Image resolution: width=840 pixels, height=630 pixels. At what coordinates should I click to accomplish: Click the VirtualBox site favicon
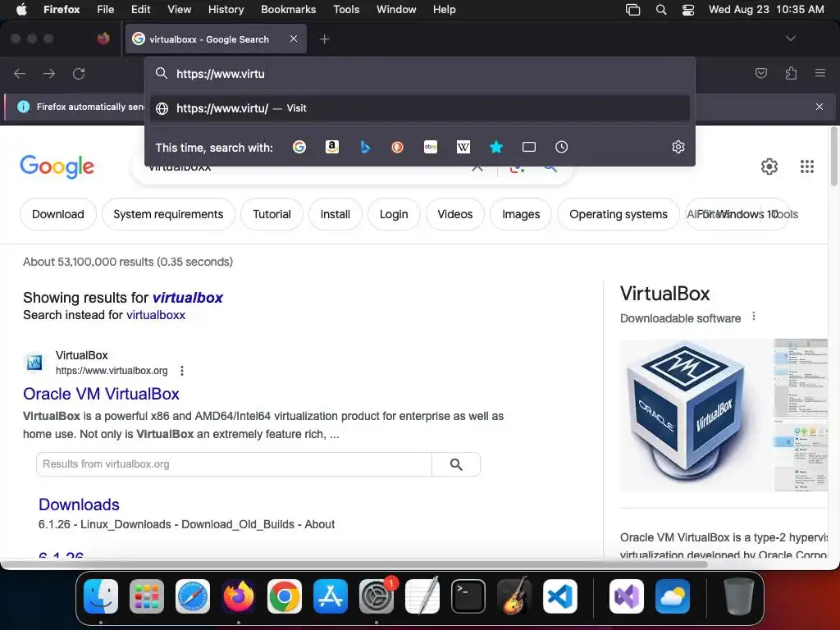(34, 363)
